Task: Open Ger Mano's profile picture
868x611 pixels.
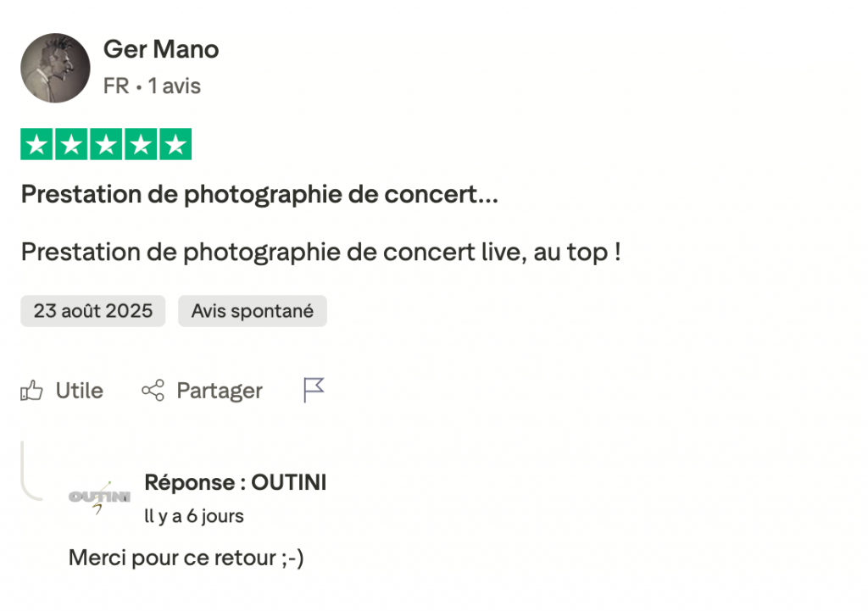Action: click(55, 69)
